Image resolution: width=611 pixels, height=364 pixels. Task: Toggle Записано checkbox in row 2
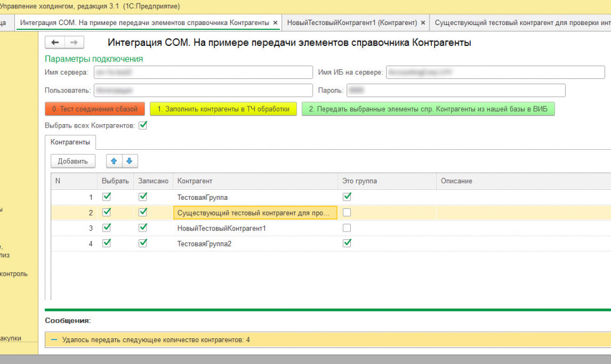click(x=143, y=212)
